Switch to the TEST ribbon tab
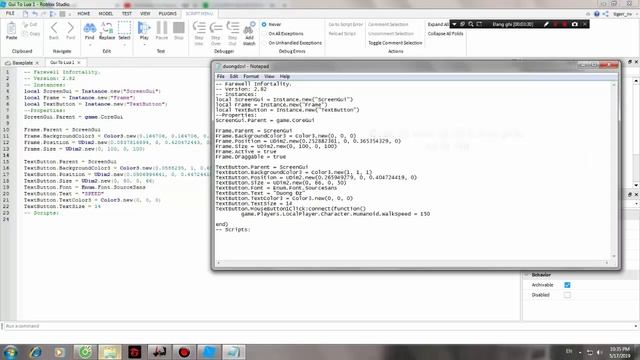 [x=127, y=13]
